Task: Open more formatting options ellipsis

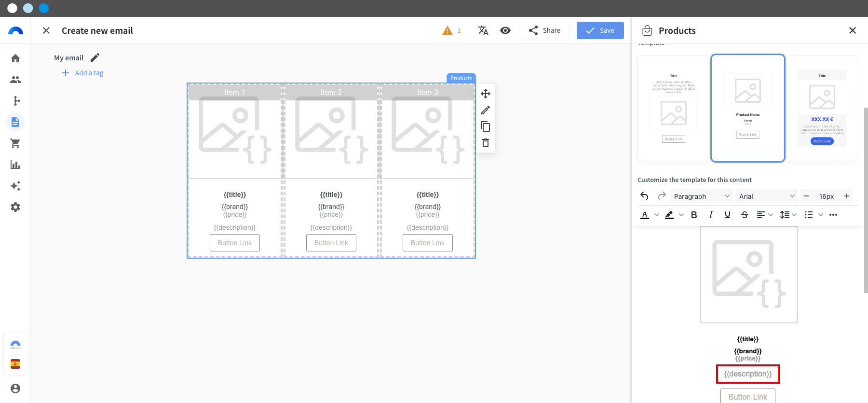Action: pos(833,215)
